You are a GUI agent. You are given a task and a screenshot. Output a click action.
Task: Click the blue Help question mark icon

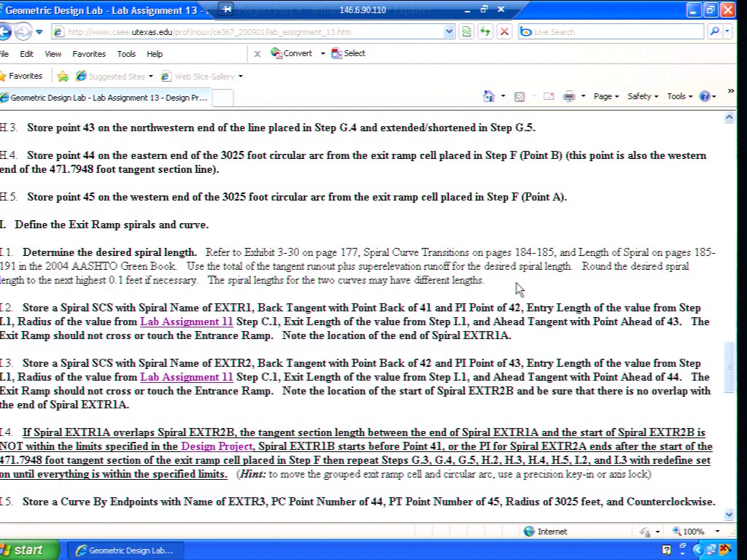[705, 96]
